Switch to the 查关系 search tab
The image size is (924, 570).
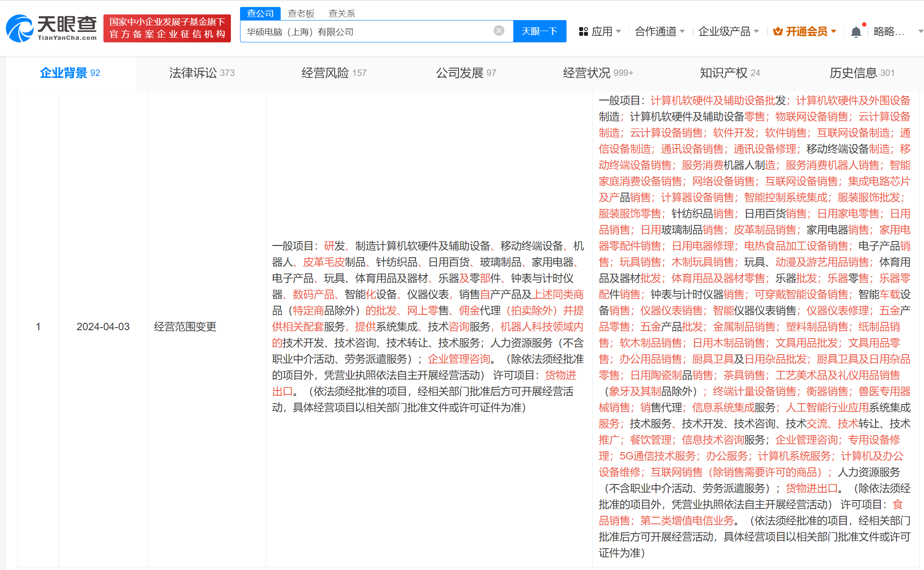341,13
